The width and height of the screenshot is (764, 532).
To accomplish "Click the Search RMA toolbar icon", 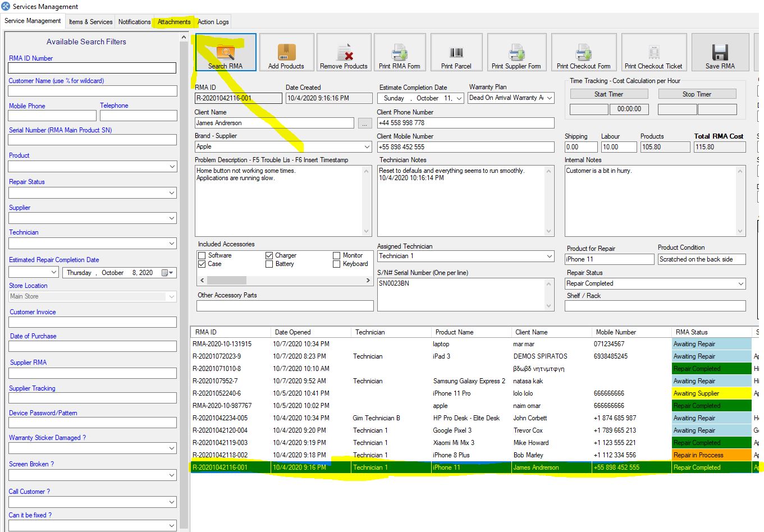I will coord(225,52).
